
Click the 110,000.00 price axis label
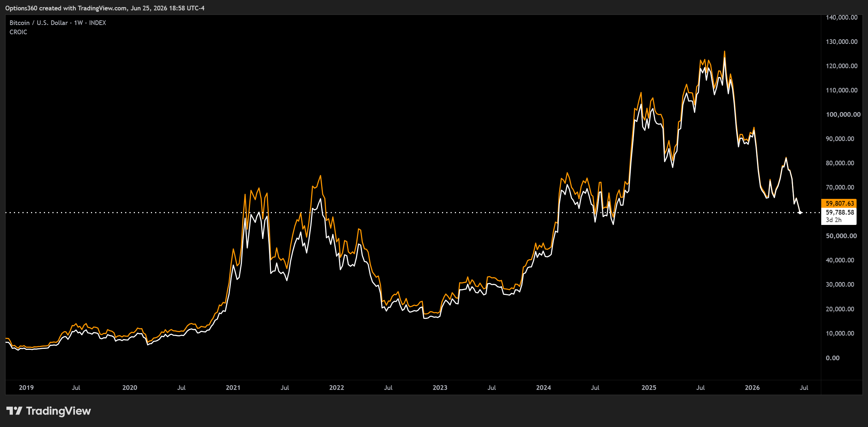842,90
